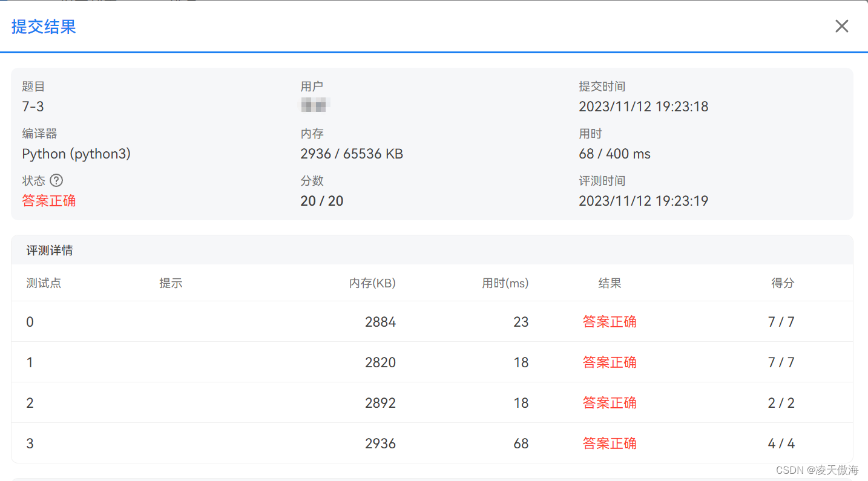Click score 7 / 7 for test point 0

[x=781, y=322]
